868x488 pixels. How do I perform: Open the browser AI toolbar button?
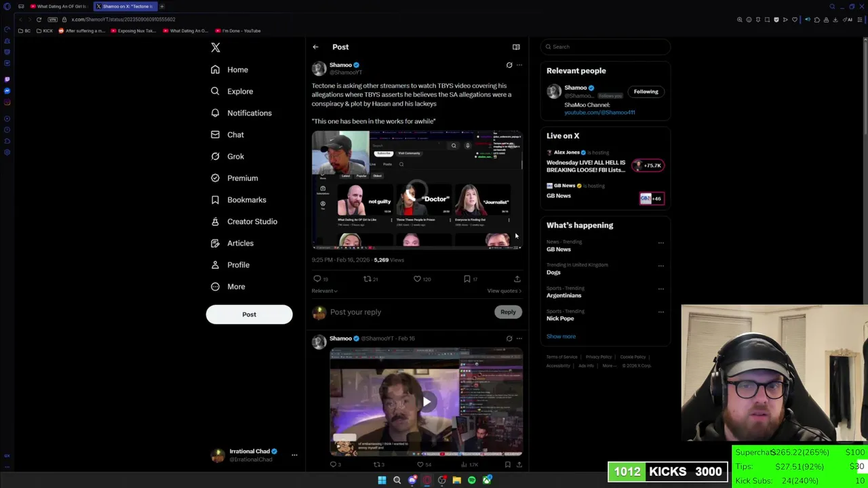848,20
